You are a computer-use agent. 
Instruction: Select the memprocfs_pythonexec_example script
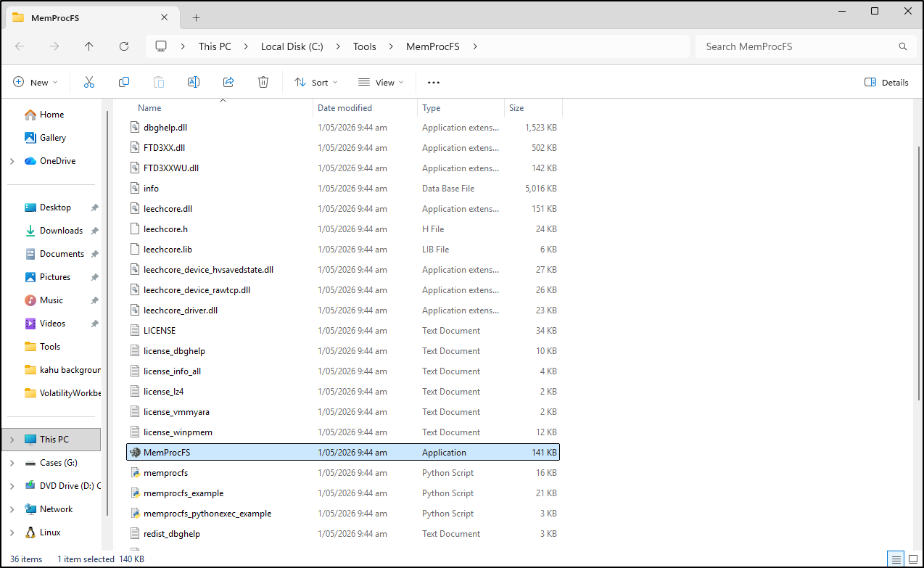[x=343, y=513]
